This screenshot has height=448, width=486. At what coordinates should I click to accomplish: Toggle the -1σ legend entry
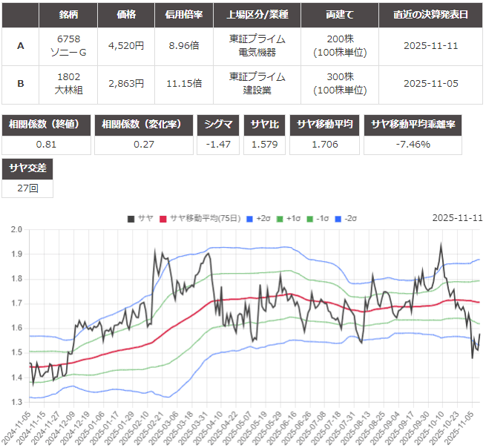pos(319,218)
